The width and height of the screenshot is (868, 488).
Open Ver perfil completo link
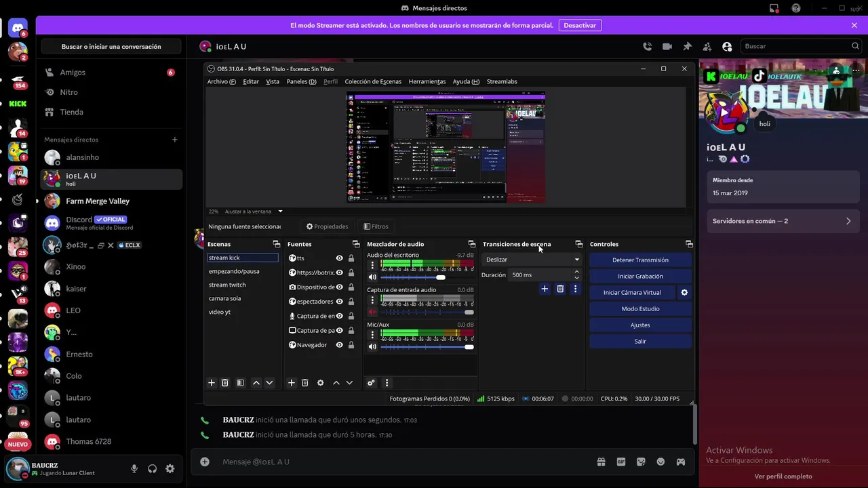coord(783,476)
